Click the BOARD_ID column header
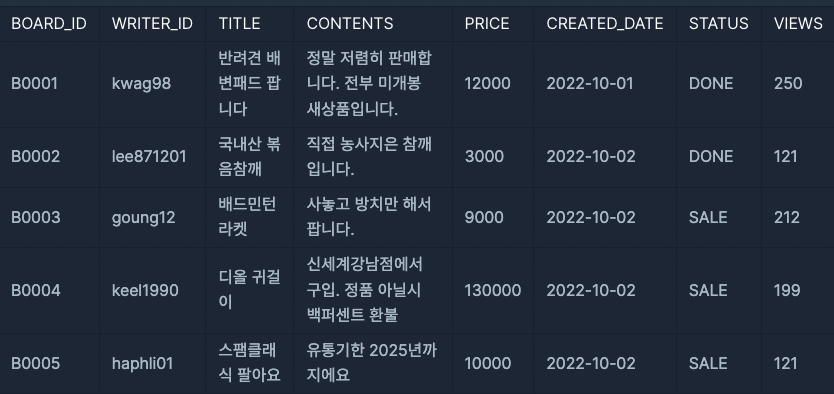Screen dimensions: 834x394 pyautogui.click(x=49, y=23)
